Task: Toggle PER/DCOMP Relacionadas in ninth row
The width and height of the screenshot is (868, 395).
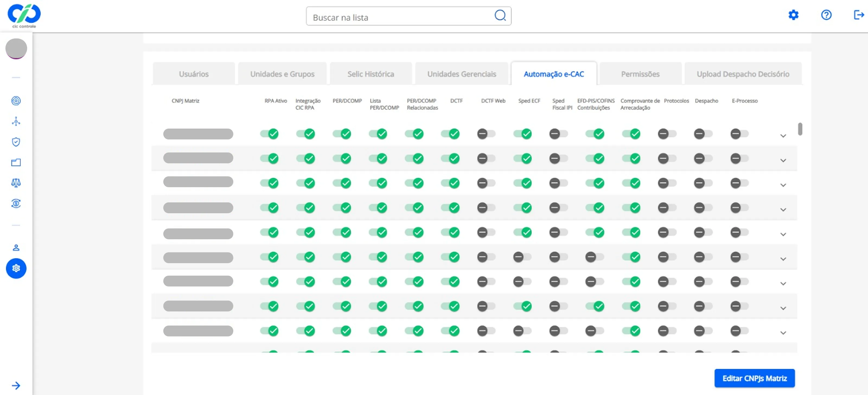Action: (414, 331)
